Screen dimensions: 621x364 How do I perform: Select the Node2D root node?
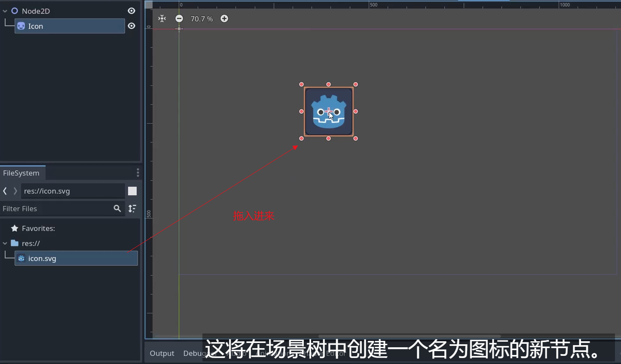[x=36, y=11]
